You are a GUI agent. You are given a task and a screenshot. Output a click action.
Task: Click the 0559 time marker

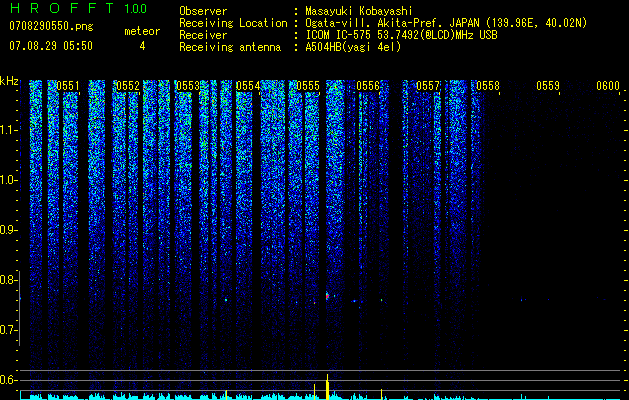tap(548, 86)
